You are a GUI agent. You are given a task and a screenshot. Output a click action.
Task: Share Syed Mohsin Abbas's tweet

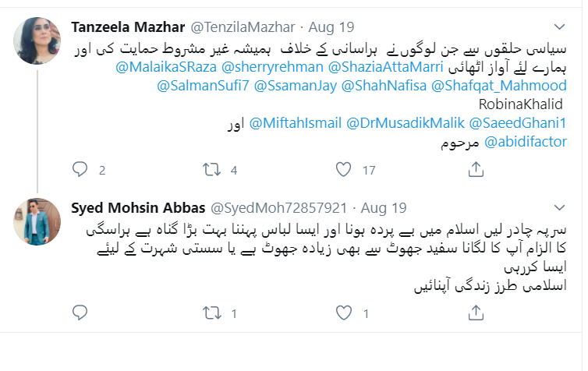click(476, 313)
